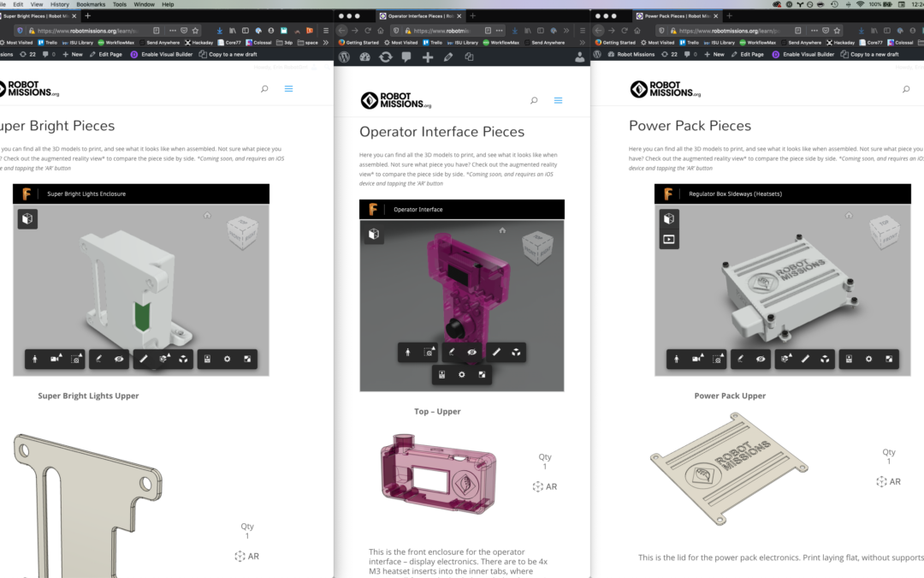The width and height of the screenshot is (924, 578).
Task: Open Bookmarks menu in macOS menu bar
Action: (x=91, y=4)
